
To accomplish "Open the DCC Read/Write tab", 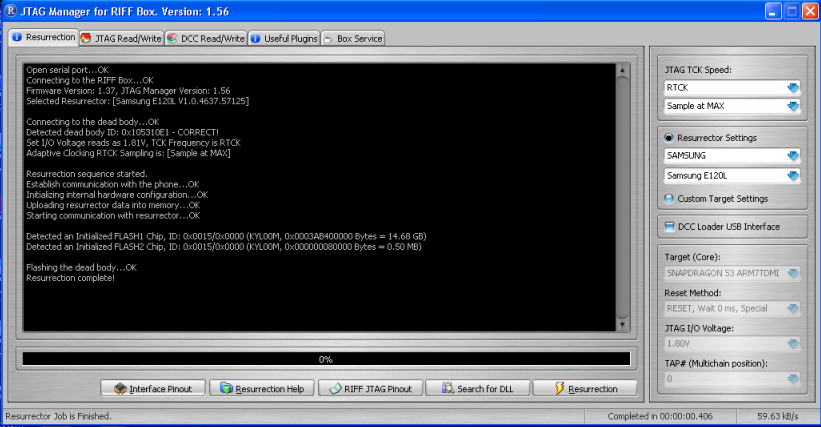I will pyautogui.click(x=206, y=39).
